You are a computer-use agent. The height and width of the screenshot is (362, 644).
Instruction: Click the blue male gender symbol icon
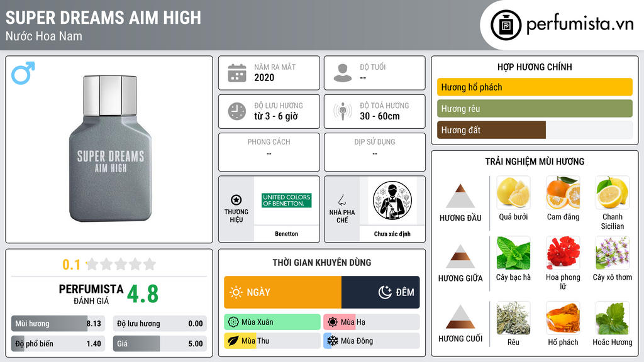tap(23, 73)
